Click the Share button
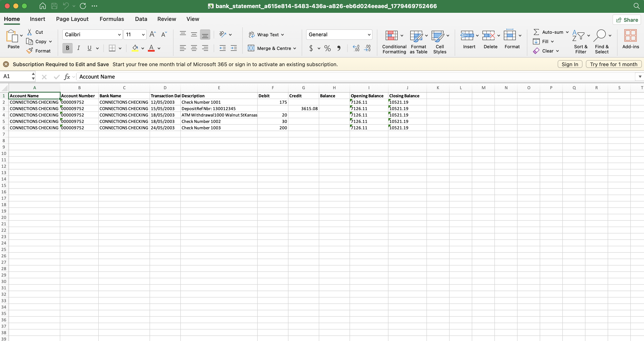This screenshot has width=644, height=341. [x=627, y=20]
